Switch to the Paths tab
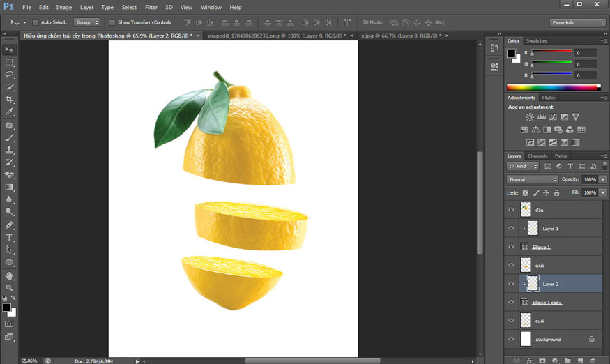Image resolution: width=610 pixels, height=364 pixels. pyautogui.click(x=561, y=156)
